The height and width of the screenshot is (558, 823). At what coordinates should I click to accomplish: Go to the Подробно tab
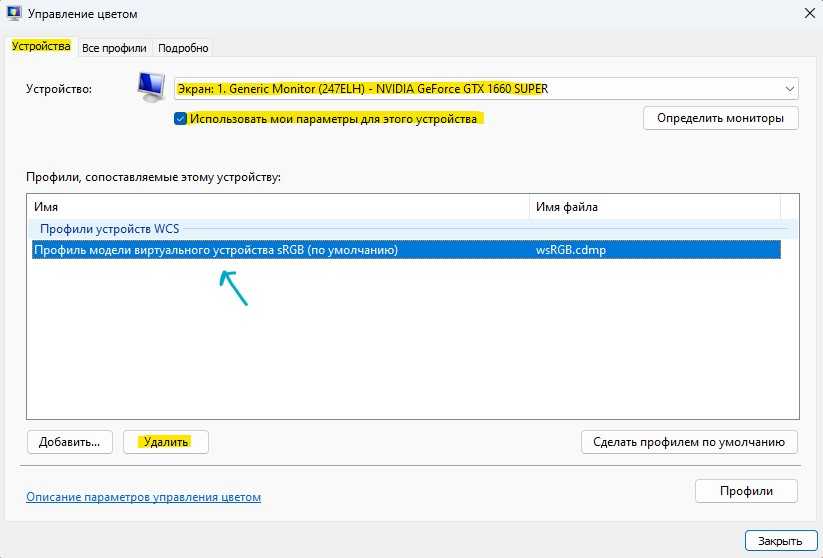pyautogui.click(x=183, y=48)
